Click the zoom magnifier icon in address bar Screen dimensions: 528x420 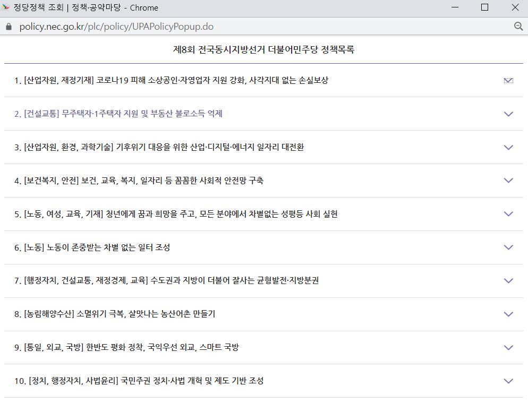point(518,26)
